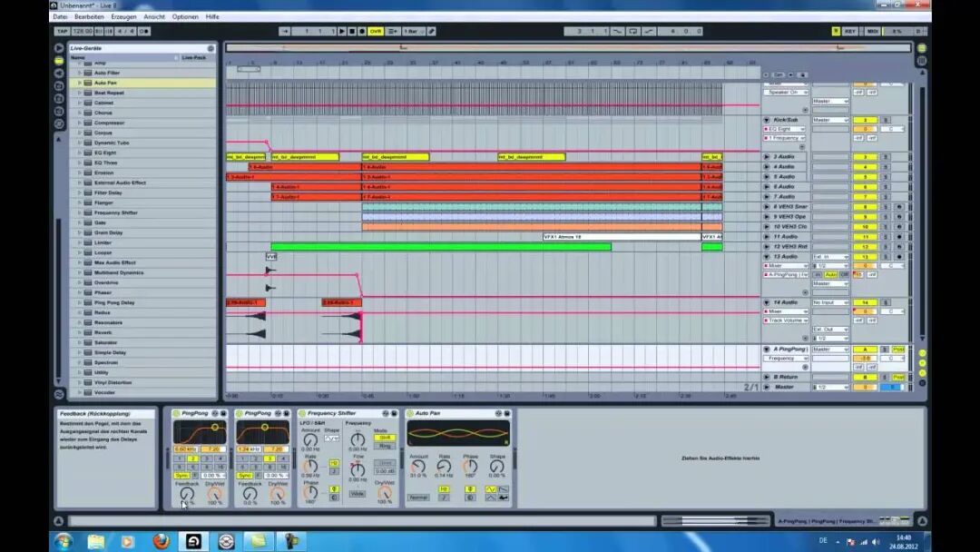Image resolution: width=980 pixels, height=552 pixels.
Task: Open the 13 Audio input type dropdown Ext. In
Action: [x=830, y=257]
